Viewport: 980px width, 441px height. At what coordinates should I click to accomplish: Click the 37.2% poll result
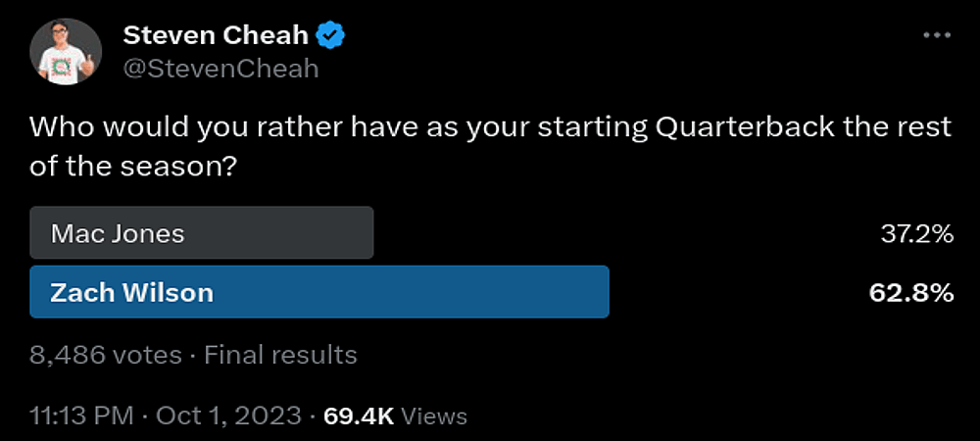pos(916,233)
